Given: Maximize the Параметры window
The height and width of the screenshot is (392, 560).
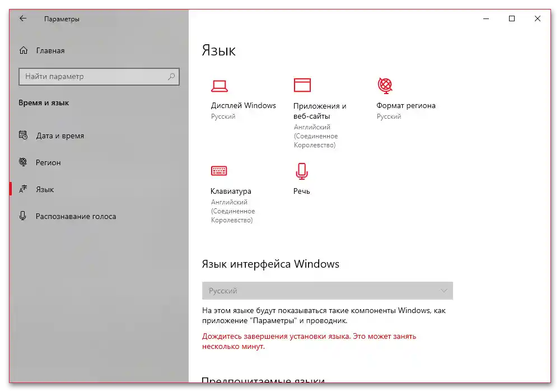Looking at the screenshot, I should [512, 18].
